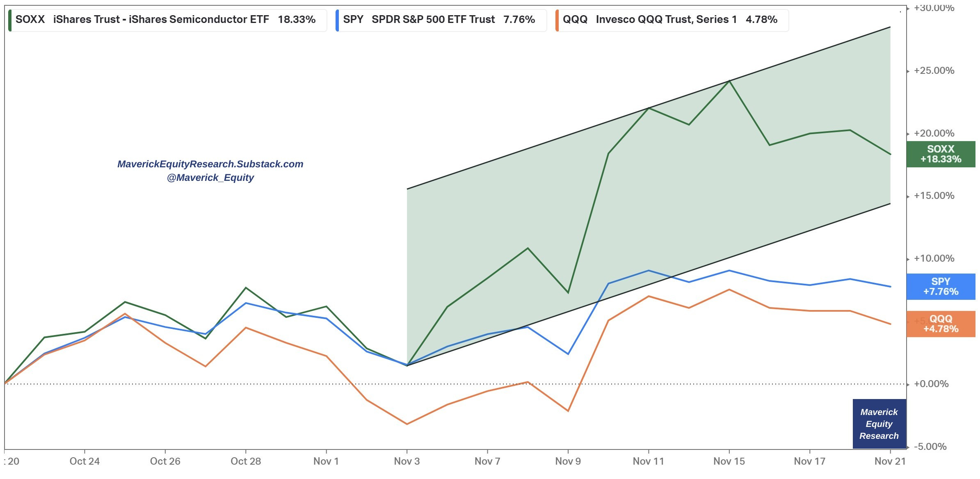Click the SPY SPDR S&P 500 legend
This screenshot has height=479, width=980.
(x=441, y=20)
